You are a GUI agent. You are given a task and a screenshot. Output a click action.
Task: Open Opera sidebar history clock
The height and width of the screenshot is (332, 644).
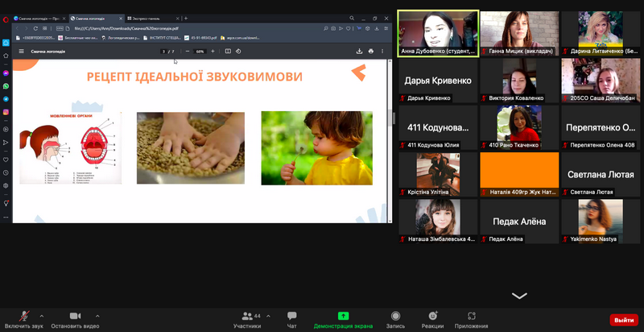click(6, 172)
